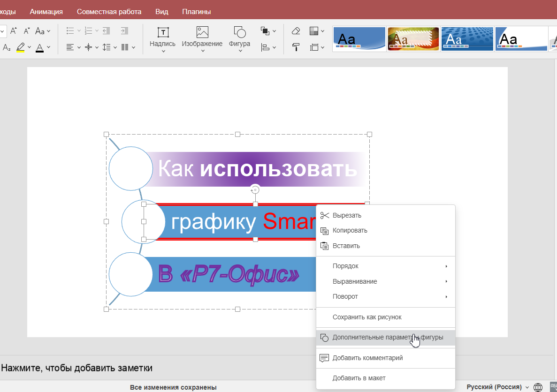Expand align shapes dropdown arrow
Screen dimensions: 557x392
(x=274, y=47)
